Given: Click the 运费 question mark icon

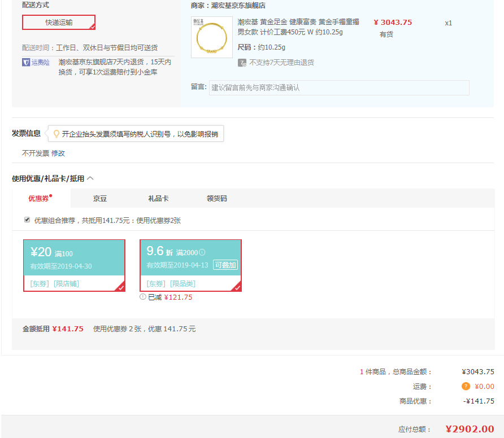Looking at the screenshot, I should coord(466,386).
